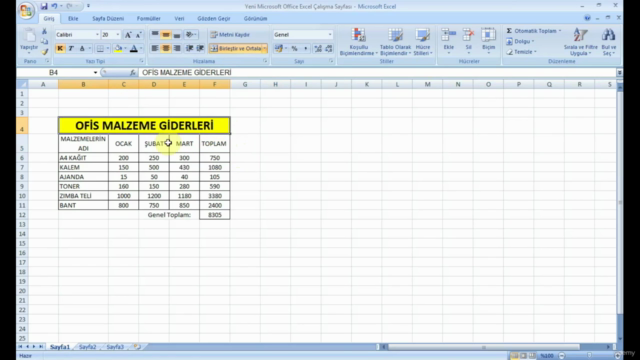640x360 pixels.
Task: Switch to the Gözden Geçir tab
Action: tap(213, 18)
